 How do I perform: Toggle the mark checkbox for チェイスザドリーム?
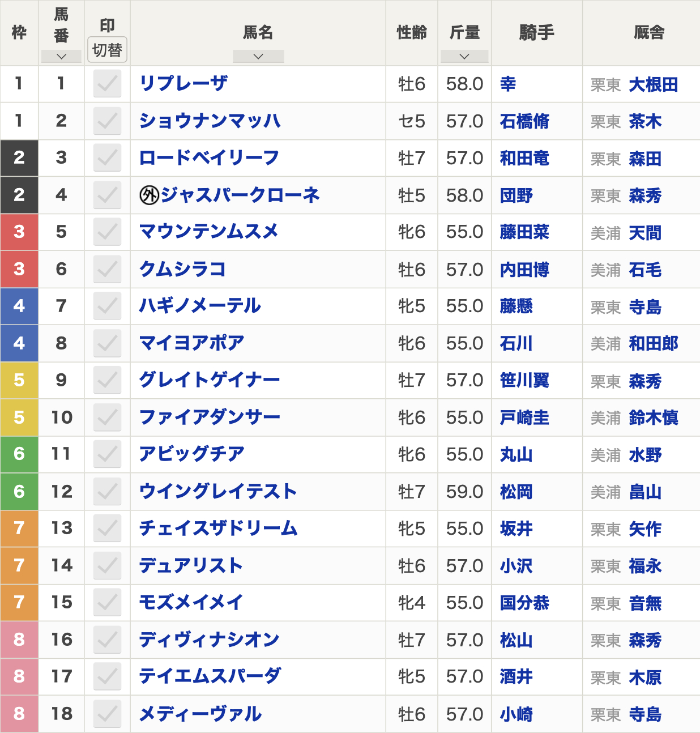click(107, 529)
